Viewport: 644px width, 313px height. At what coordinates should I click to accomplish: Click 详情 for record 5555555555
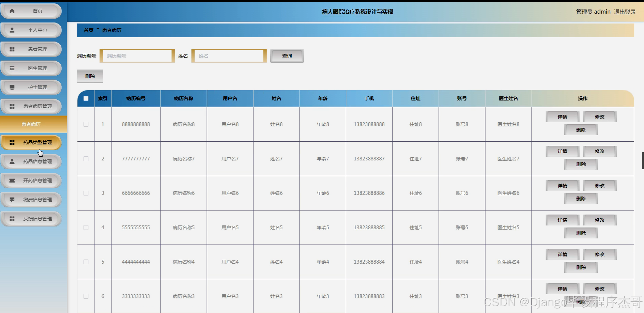(x=563, y=220)
